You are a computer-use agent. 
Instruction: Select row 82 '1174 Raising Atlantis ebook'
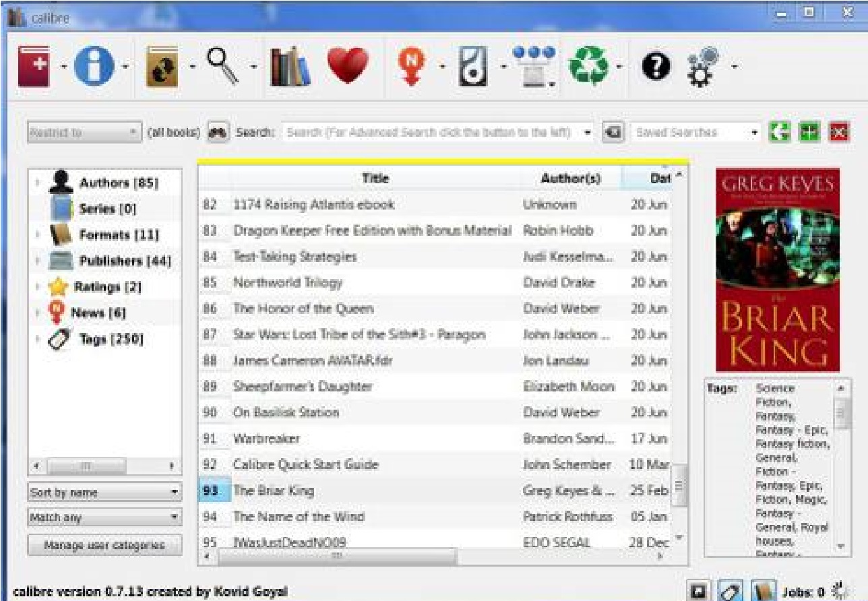click(x=435, y=204)
